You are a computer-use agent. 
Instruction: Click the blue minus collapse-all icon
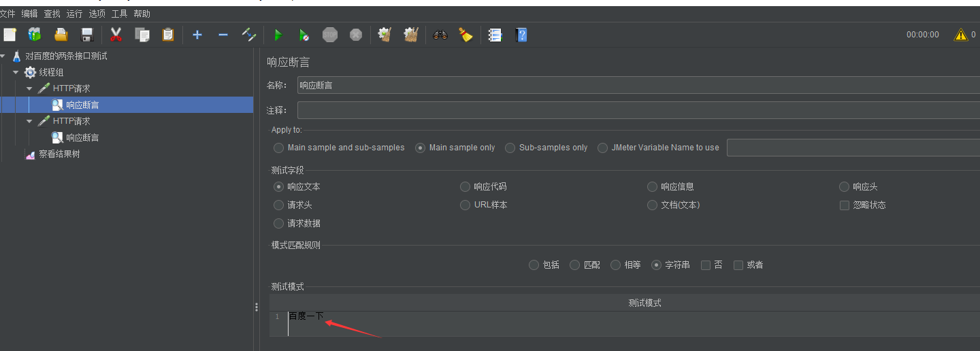tap(223, 35)
